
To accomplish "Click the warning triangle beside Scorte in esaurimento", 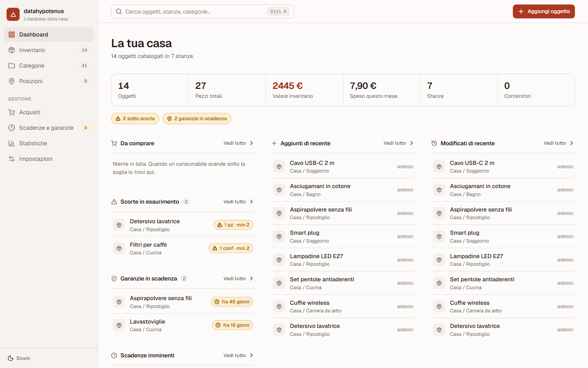I will point(114,202).
